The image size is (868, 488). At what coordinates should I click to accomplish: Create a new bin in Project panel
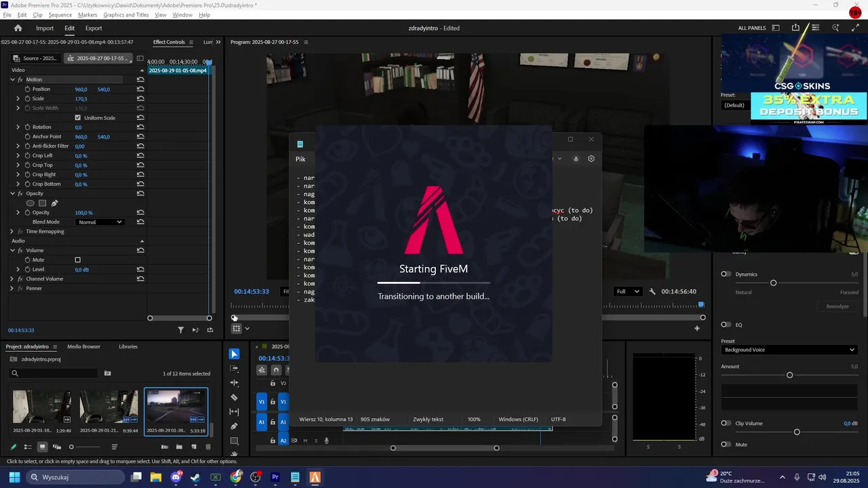[x=179, y=447]
